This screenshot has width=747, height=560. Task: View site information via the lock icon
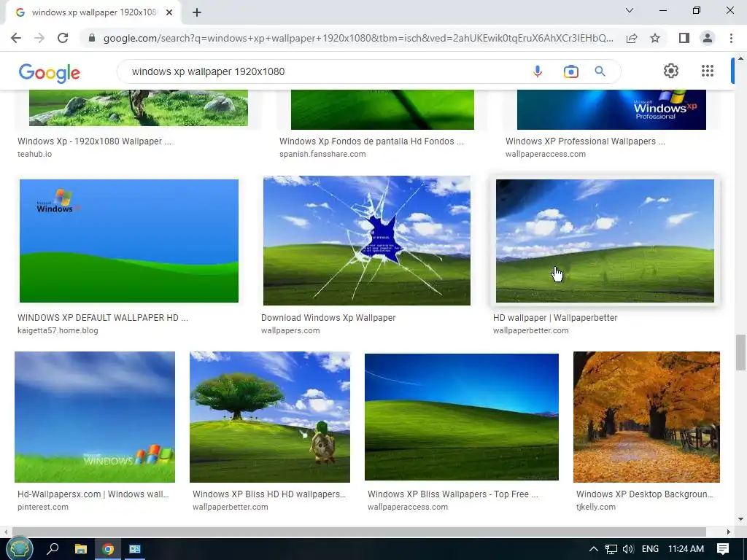[x=91, y=38]
